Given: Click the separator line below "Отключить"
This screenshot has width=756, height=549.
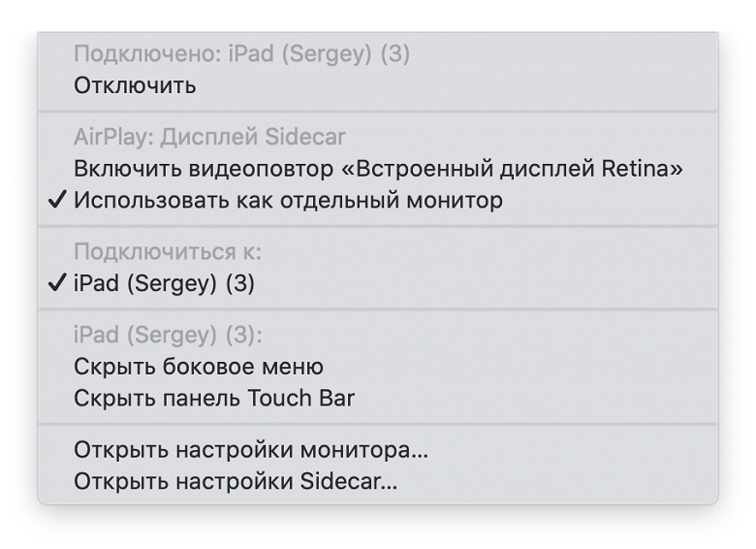Looking at the screenshot, I should pos(378,112).
